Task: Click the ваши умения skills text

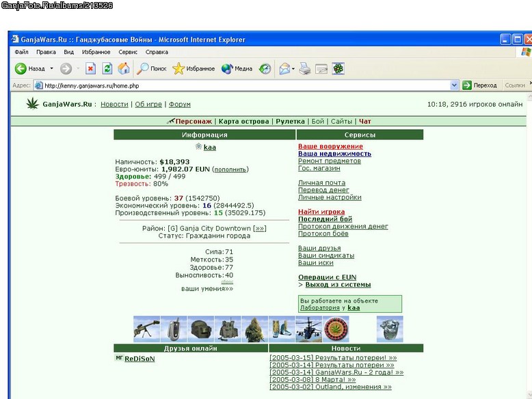Action: [207, 289]
